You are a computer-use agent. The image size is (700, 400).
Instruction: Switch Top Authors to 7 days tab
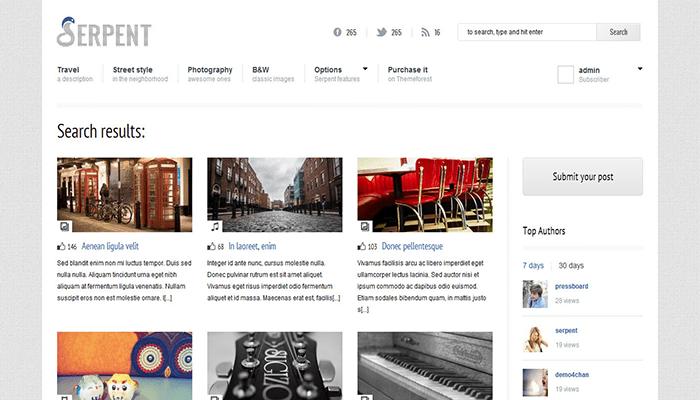click(533, 266)
